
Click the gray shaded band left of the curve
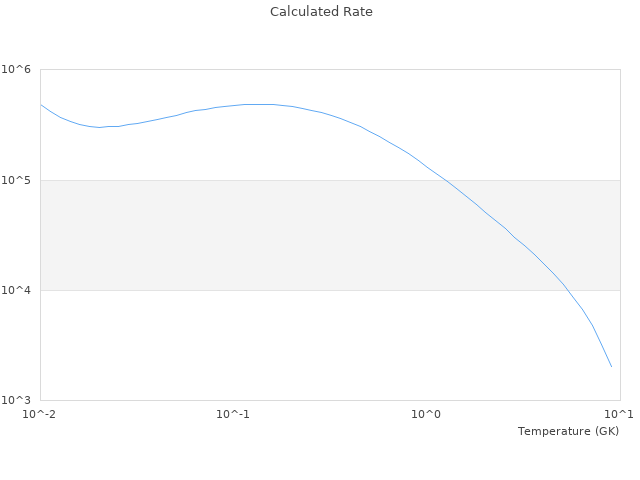(x=200, y=235)
